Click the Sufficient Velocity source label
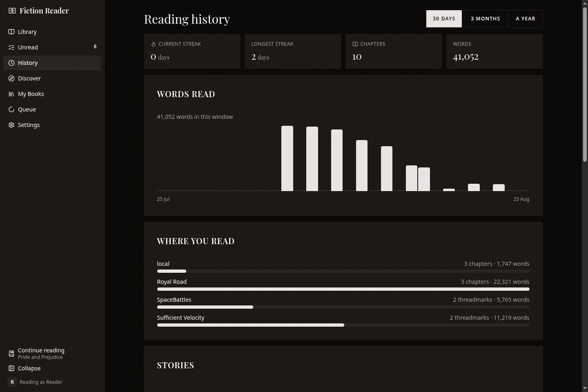The image size is (588, 392). pyautogui.click(x=180, y=318)
